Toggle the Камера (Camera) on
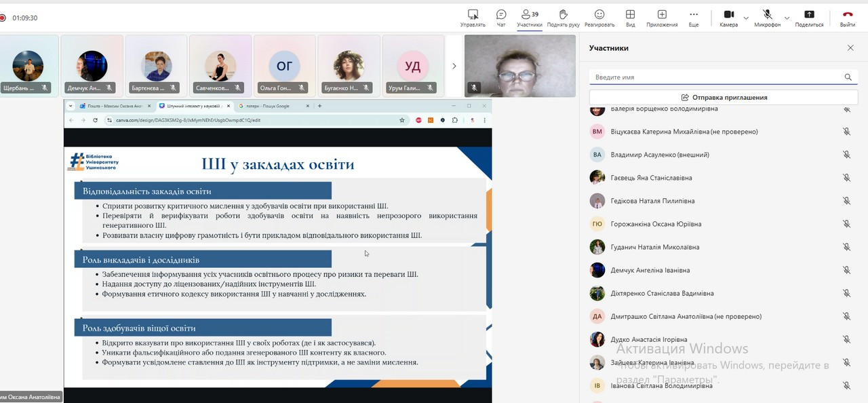The image size is (868, 403). tap(728, 18)
